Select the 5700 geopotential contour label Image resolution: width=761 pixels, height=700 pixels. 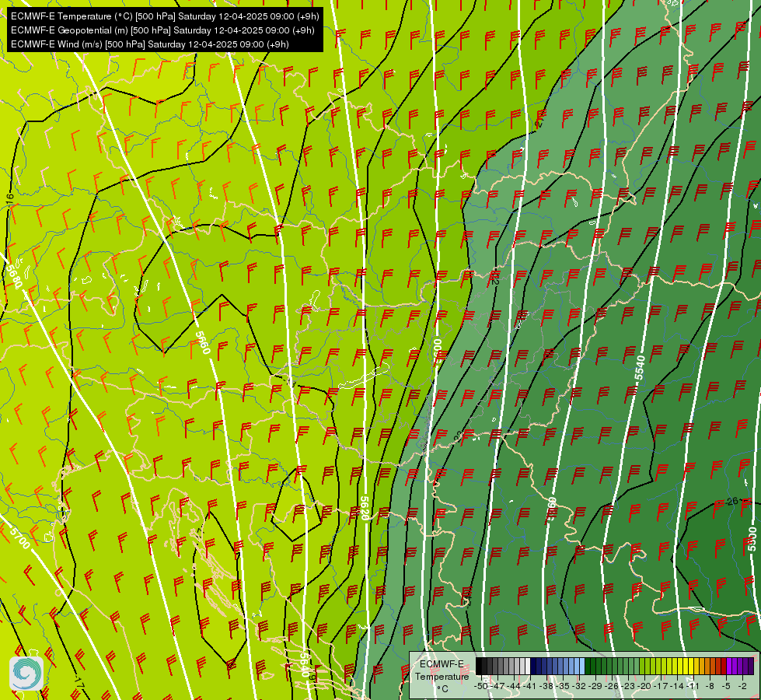tap(20, 537)
